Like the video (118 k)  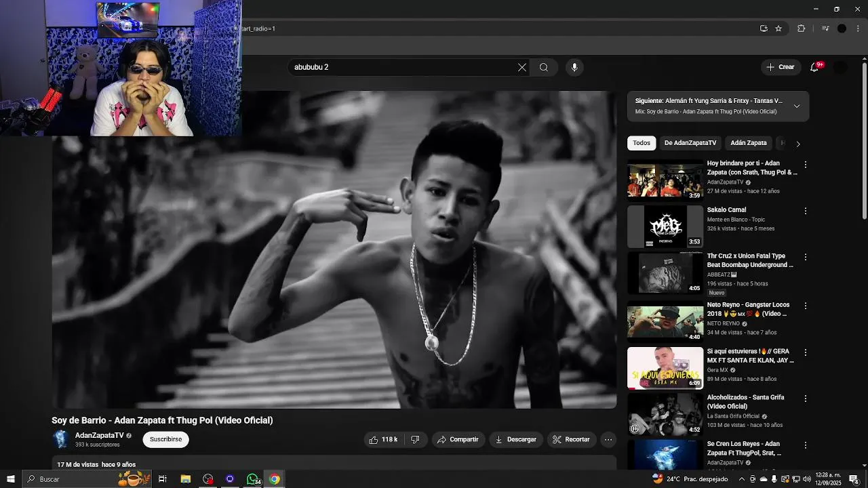click(383, 439)
